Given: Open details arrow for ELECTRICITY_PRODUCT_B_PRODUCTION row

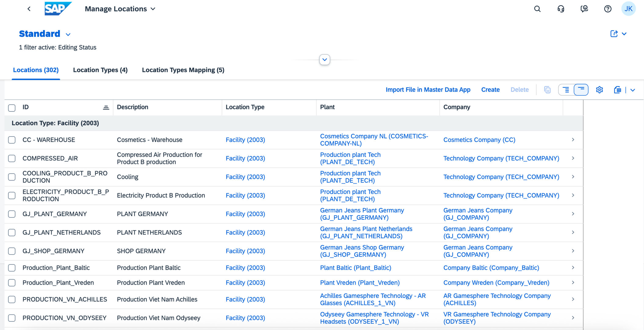Looking at the screenshot, I should coord(573,195).
